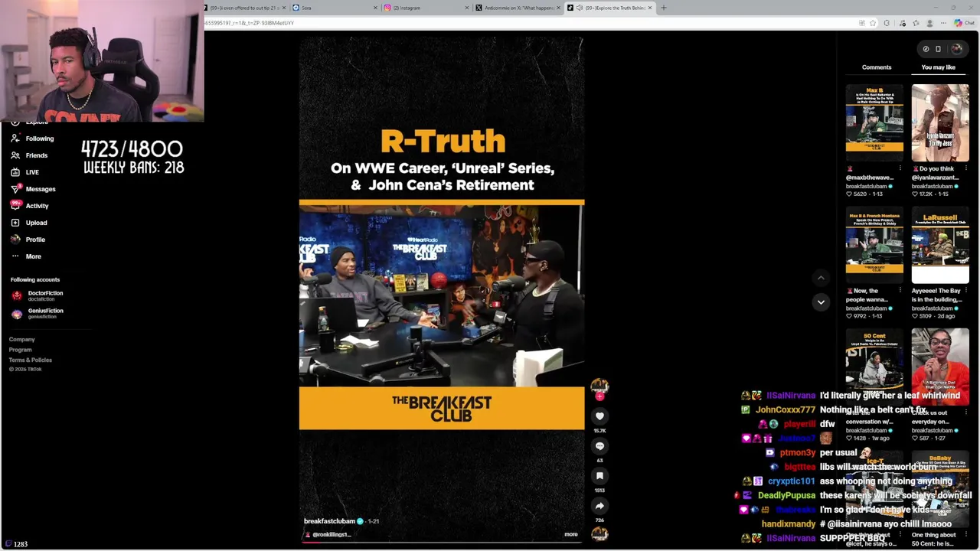The height and width of the screenshot is (551, 980).
Task: Save video with the bookmark icon
Action: (599, 476)
